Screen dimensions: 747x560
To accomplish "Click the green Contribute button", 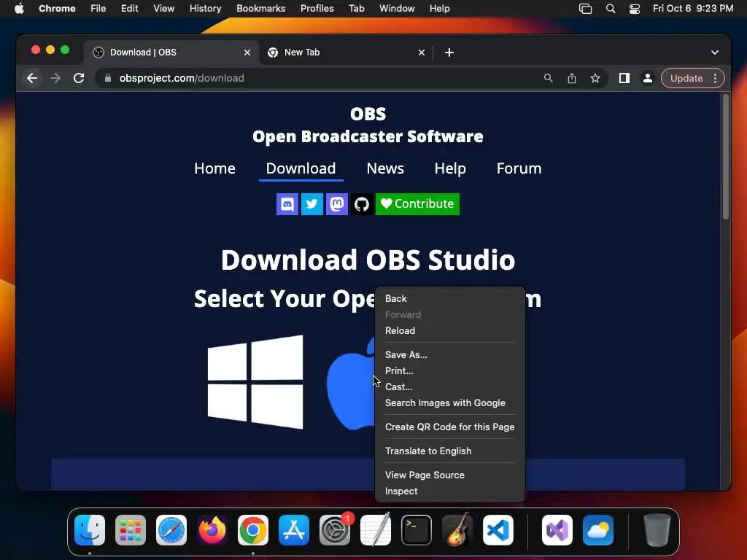I will (x=417, y=204).
